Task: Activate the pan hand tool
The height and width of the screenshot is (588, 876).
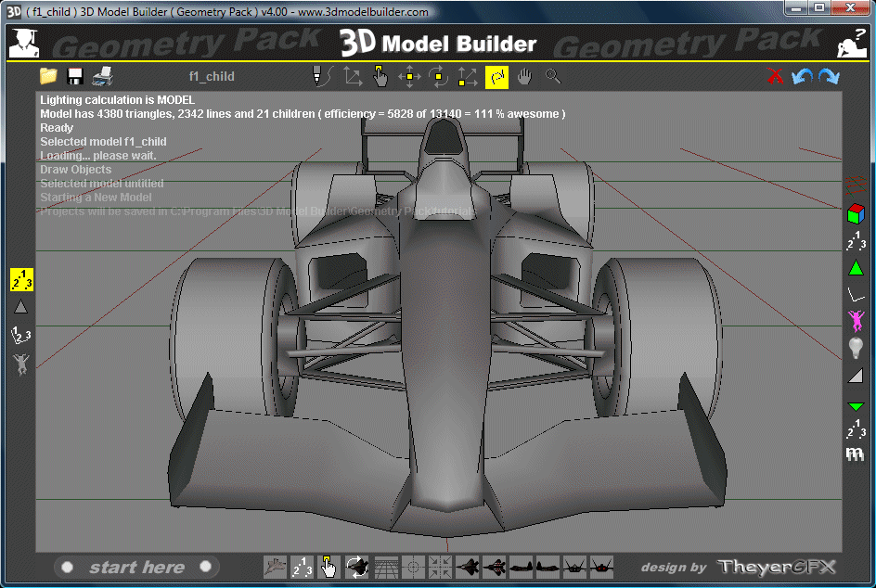Action: 524,77
